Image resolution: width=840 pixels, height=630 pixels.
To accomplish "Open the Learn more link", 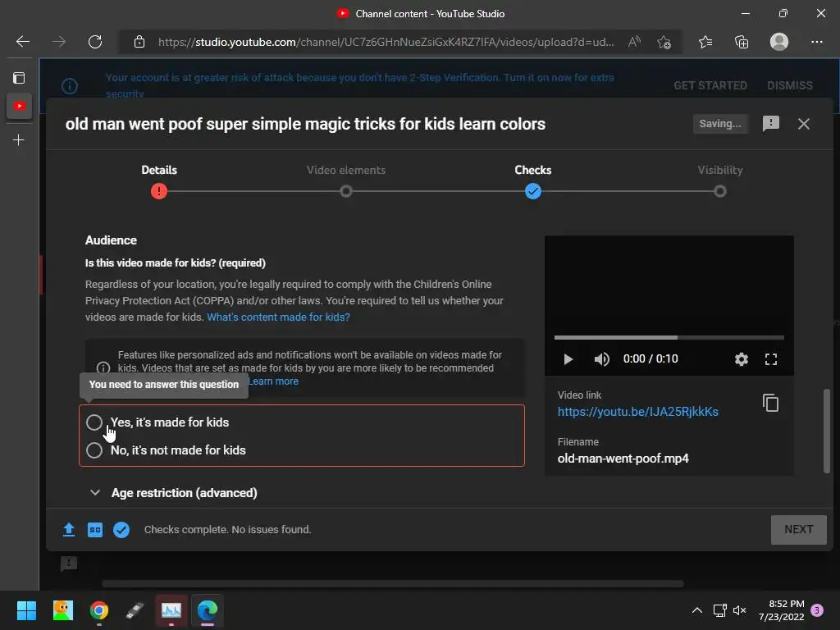I will (273, 381).
